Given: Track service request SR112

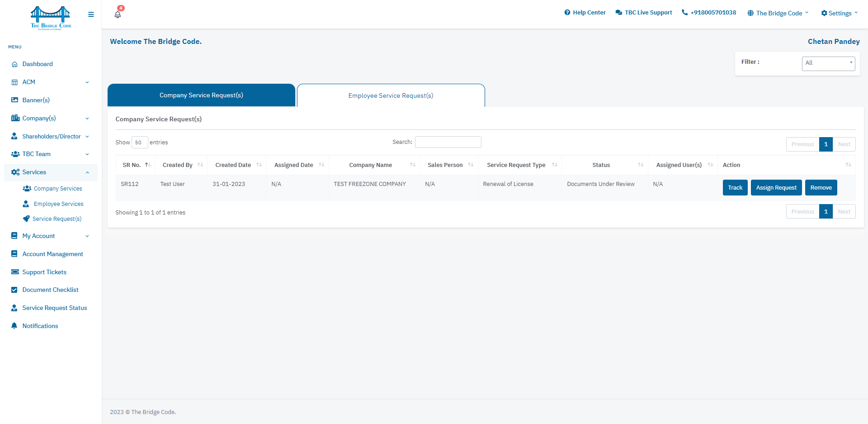Looking at the screenshot, I should click(x=735, y=188).
